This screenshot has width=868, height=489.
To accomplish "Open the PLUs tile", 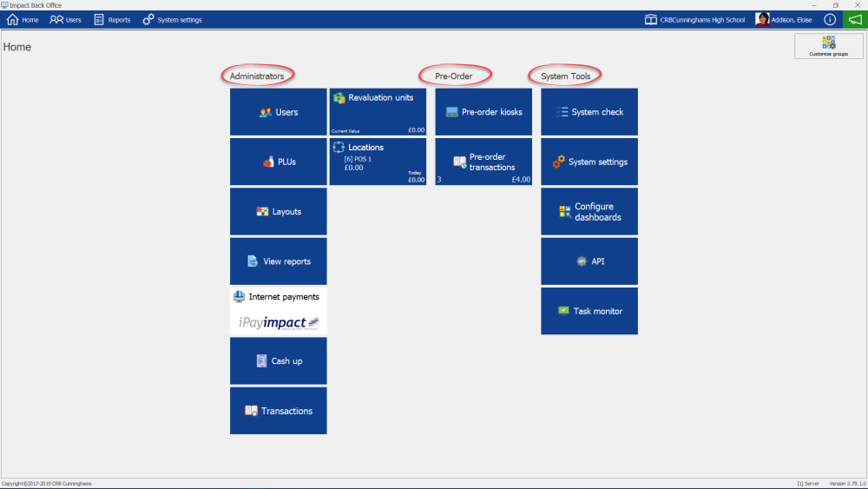I will point(279,162).
